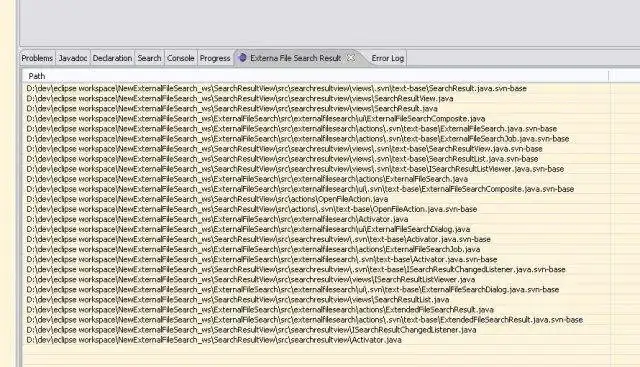
Task: Select the Declaration tab
Action: (112, 58)
